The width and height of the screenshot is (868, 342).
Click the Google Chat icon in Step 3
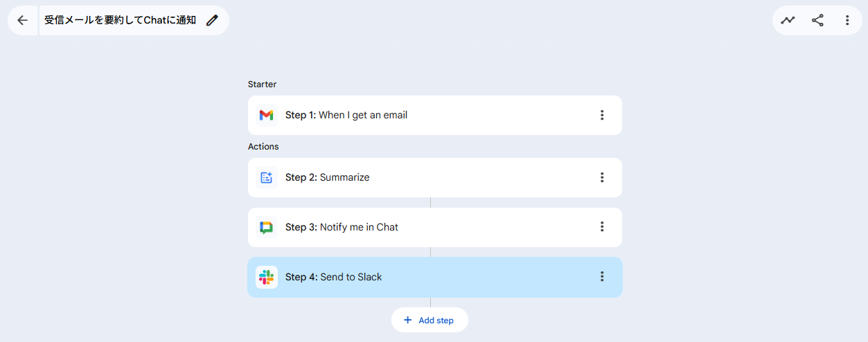tap(266, 227)
